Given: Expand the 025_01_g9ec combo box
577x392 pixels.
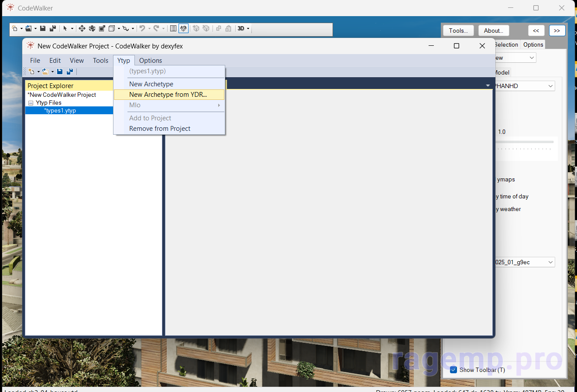Looking at the screenshot, I should click(550, 262).
